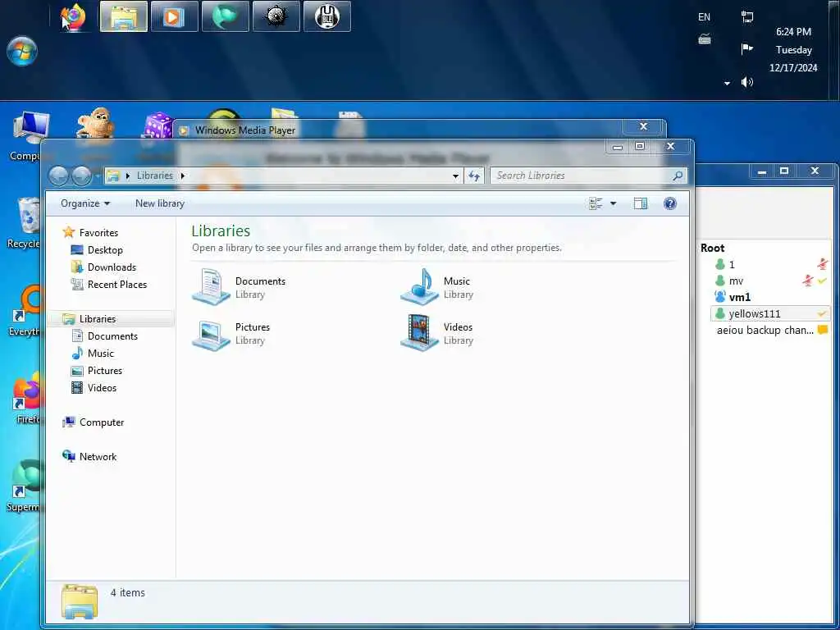Click Libraries in the address bar
Viewport: 840px width, 630px height.
click(x=155, y=176)
